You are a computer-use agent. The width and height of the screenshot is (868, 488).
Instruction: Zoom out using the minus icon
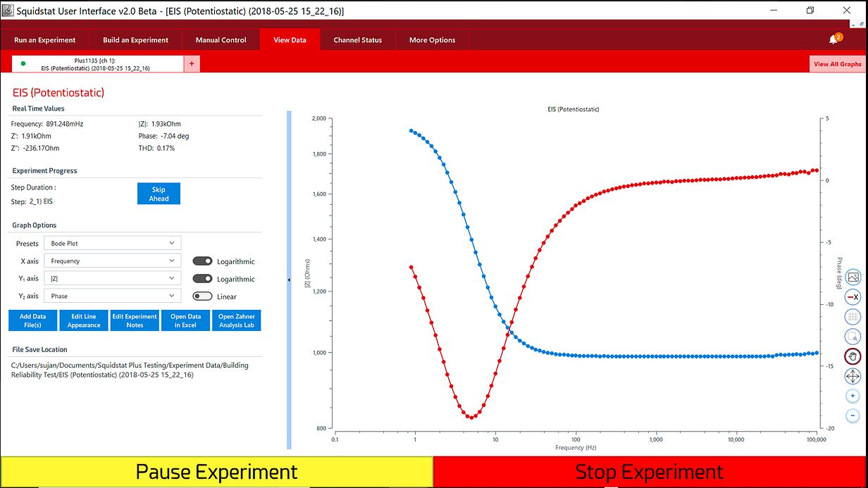pyautogui.click(x=852, y=415)
